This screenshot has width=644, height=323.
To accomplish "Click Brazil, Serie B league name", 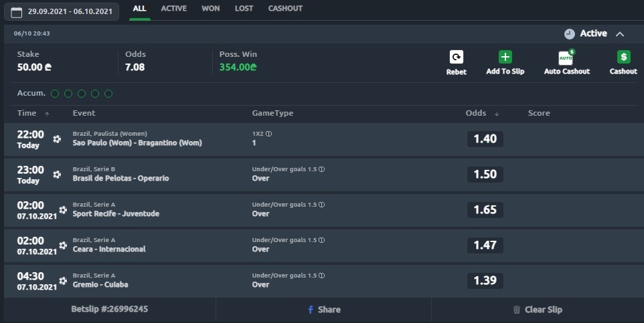I will [x=94, y=169].
